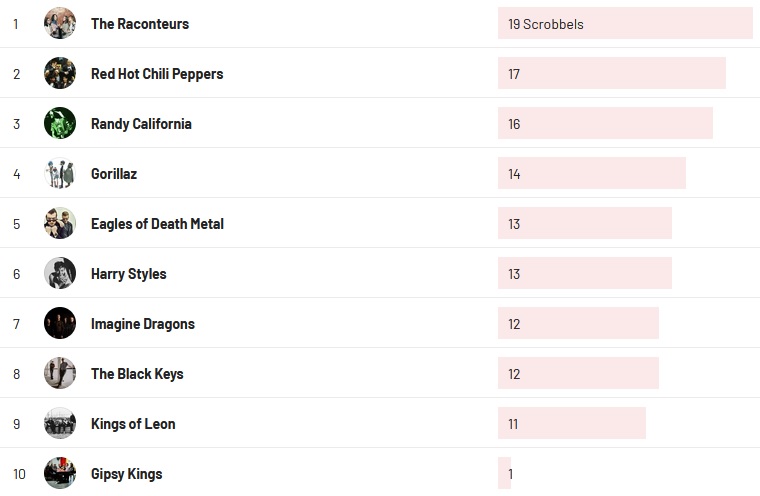Viewport: 760px width, 496px height.
Task: Click Gorillaz 14 scrobbles bar
Action: pyautogui.click(x=592, y=173)
